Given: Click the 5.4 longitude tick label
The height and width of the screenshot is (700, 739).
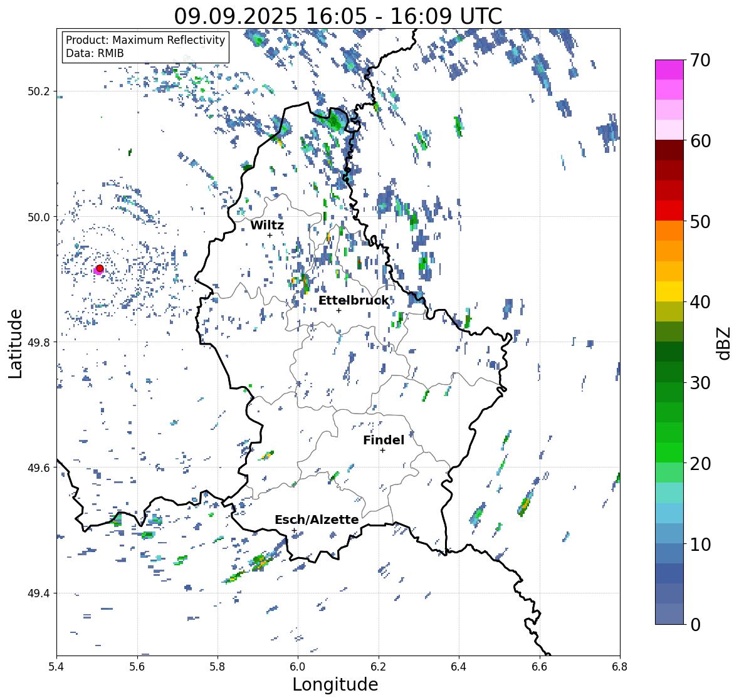Looking at the screenshot, I should 56,666.
